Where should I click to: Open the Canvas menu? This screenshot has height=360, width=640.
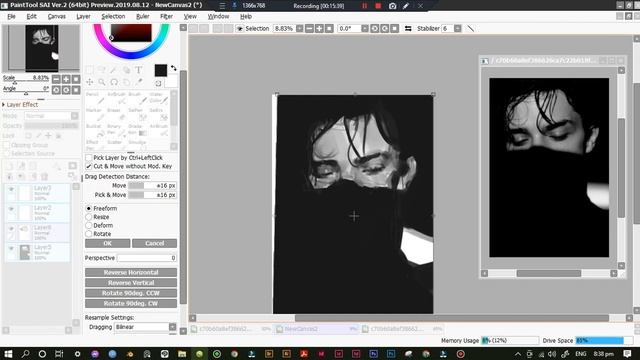pos(56,16)
